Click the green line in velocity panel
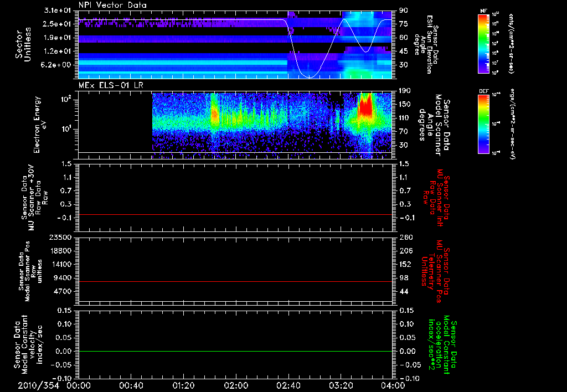567x392 pixels. tap(235, 351)
